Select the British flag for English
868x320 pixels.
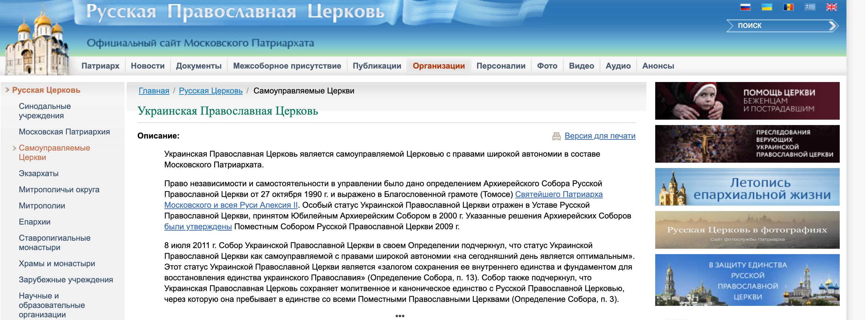pyautogui.click(x=831, y=7)
